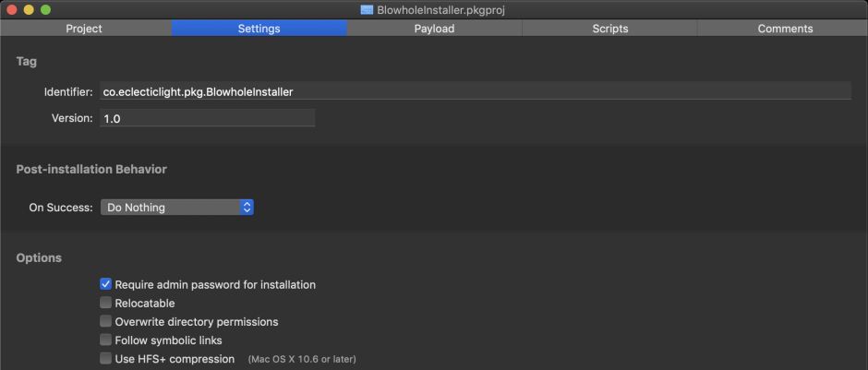
Task: Click into the Identifier text field
Action: pyautogui.click(x=475, y=91)
